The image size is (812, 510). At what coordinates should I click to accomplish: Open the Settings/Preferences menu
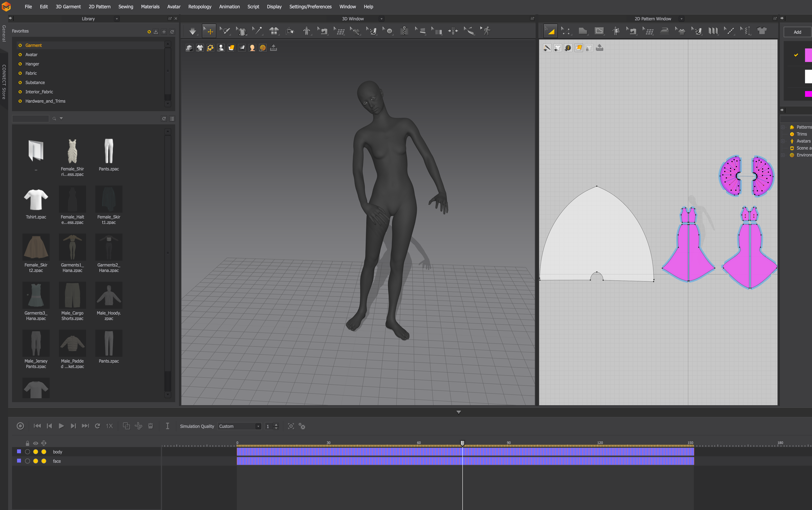tap(310, 6)
